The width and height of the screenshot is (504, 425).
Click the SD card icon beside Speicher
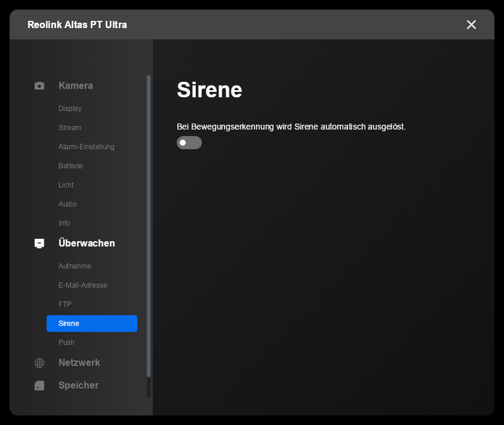click(x=39, y=386)
